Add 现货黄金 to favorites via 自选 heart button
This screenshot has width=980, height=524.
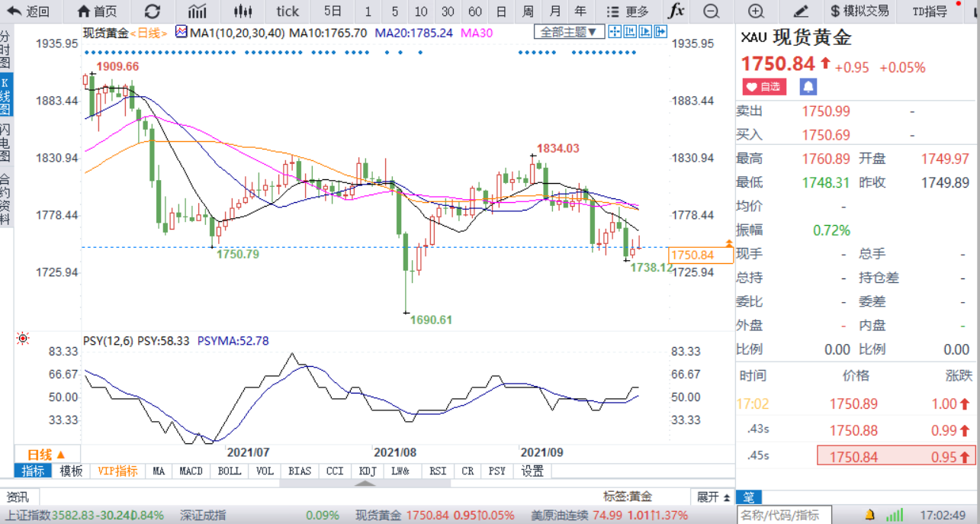pos(763,86)
